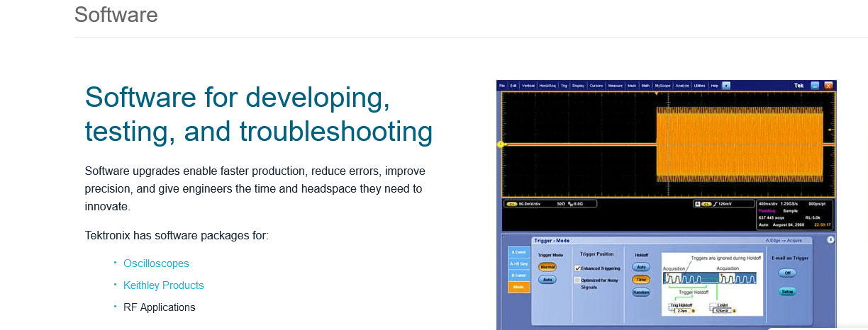
Task: Open the File menu in the scope window
Action: 501,85
